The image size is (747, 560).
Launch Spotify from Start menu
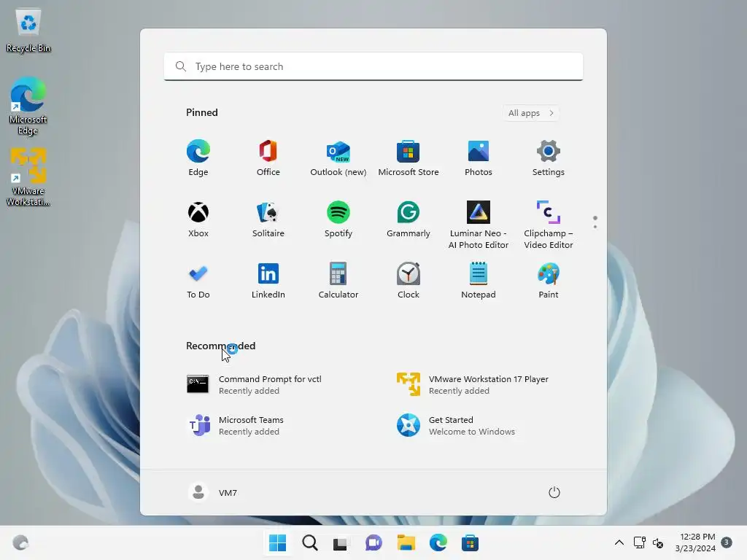point(338,219)
